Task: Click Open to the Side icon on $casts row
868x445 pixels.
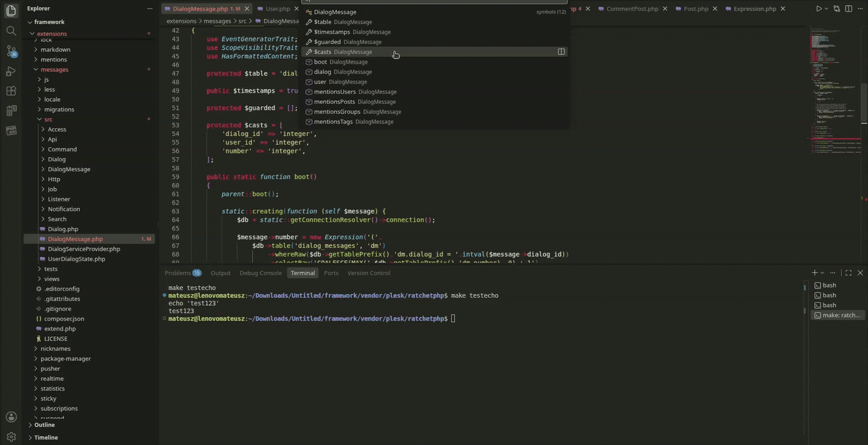Action: (561, 52)
